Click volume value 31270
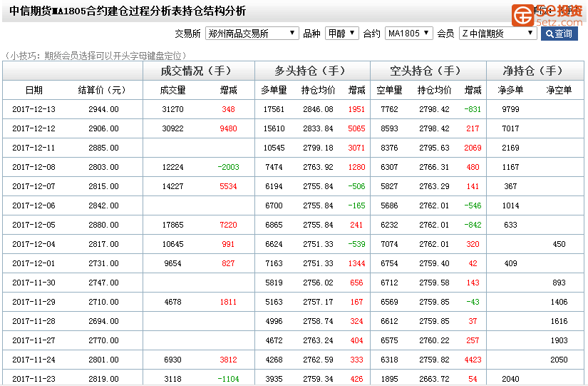This screenshot has height=386, width=588. pos(173,109)
